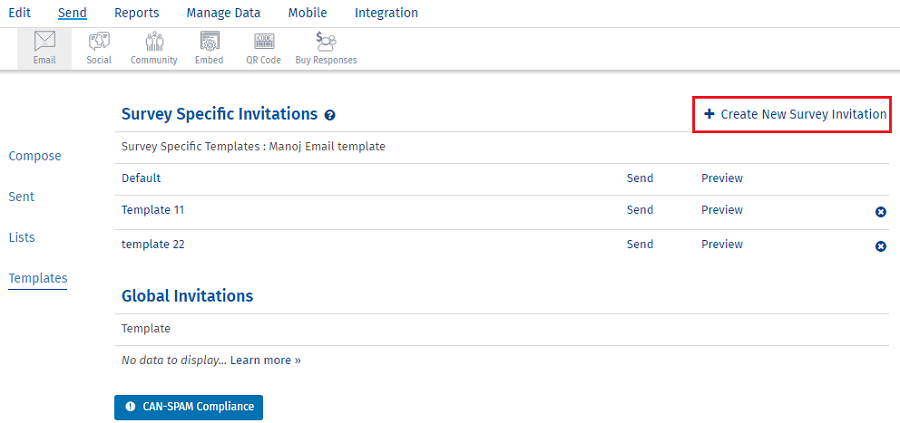Open the Reports menu
Viewport: 900px width, 423px height.
137,13
